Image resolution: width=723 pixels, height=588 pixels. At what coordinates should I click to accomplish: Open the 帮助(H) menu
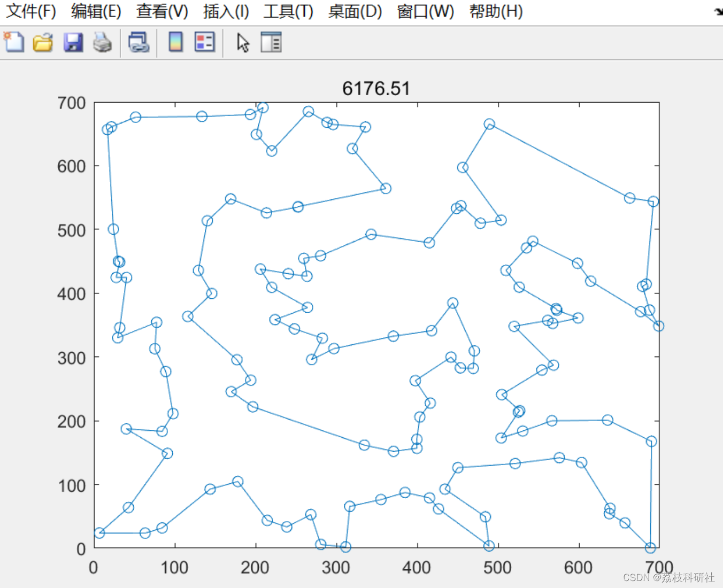click(x=496, y=11)
